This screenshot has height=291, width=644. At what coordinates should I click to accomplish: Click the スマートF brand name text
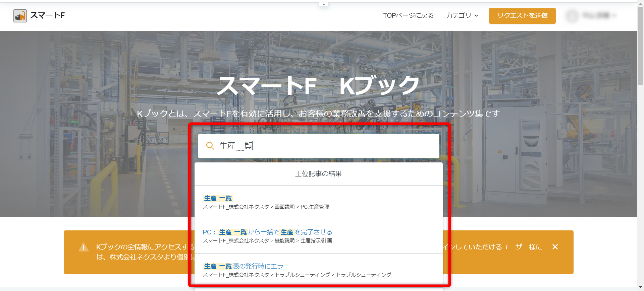click(x=47, y=15)
